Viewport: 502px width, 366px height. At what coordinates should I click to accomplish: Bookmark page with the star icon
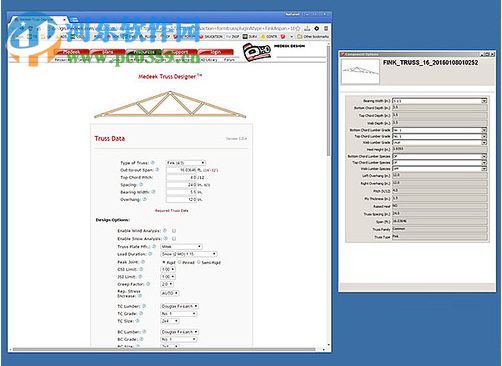point(298,29)
